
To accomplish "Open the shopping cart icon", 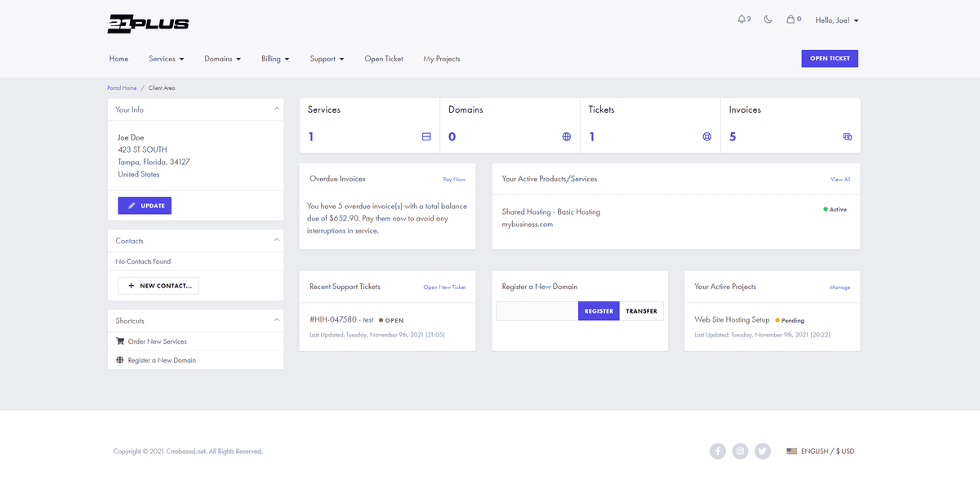I will (791, 18).
